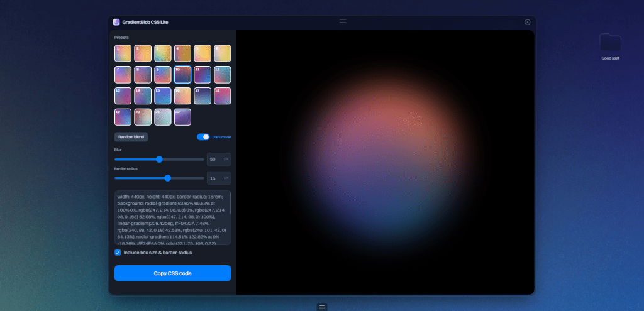Choose gradient preset 4
Screen dimensions: 644x311
(182, 54)
